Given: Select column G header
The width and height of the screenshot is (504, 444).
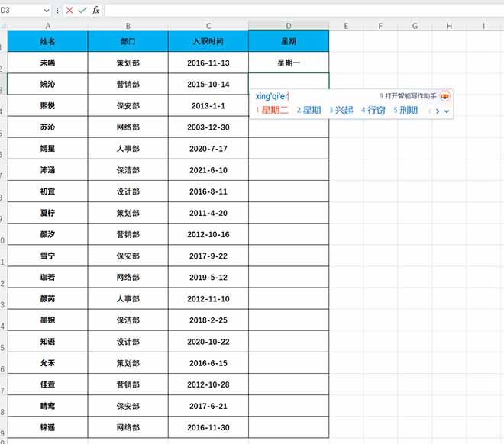Looking at the screenshot, I should pyautogui.click(x=415, y=26).
